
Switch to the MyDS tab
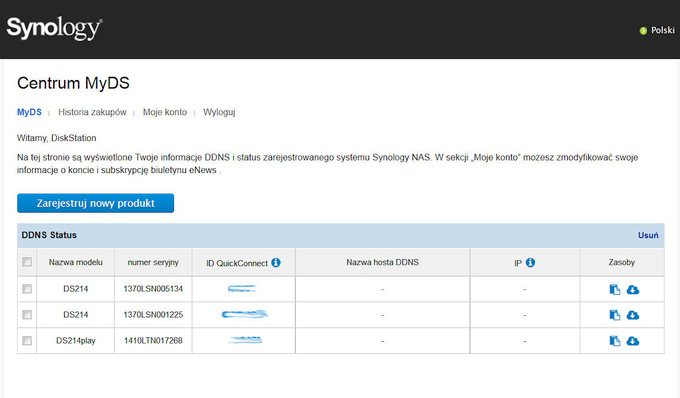click(x=29, y=112)
